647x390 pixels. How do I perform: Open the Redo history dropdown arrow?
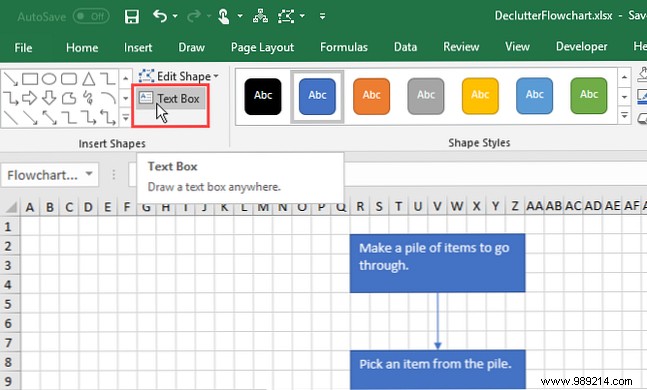pyautogui.click(x=209, y=16)
